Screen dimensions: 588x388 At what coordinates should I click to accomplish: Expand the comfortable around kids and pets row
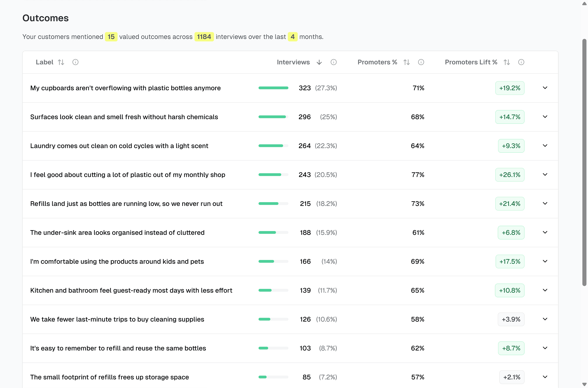coord(545,261)
